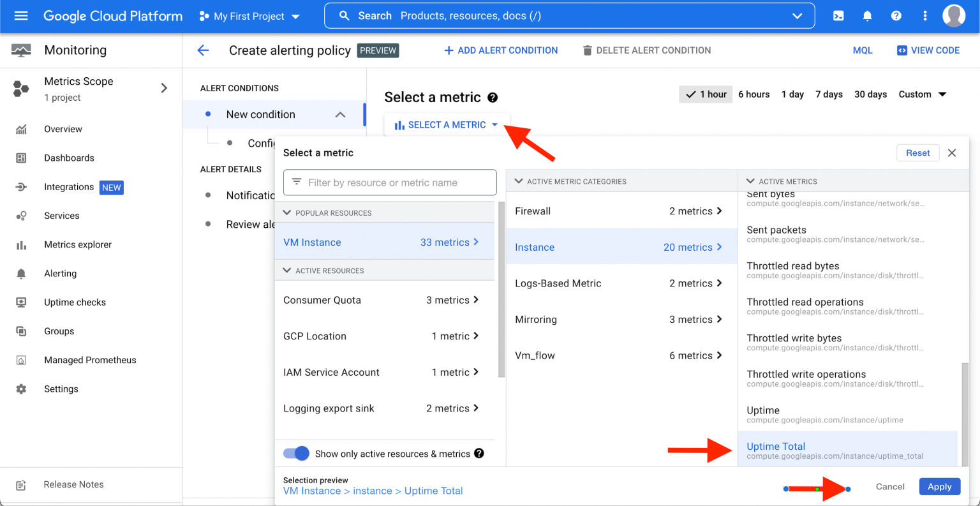Close the metric selector with X

[x=952, y=153]
